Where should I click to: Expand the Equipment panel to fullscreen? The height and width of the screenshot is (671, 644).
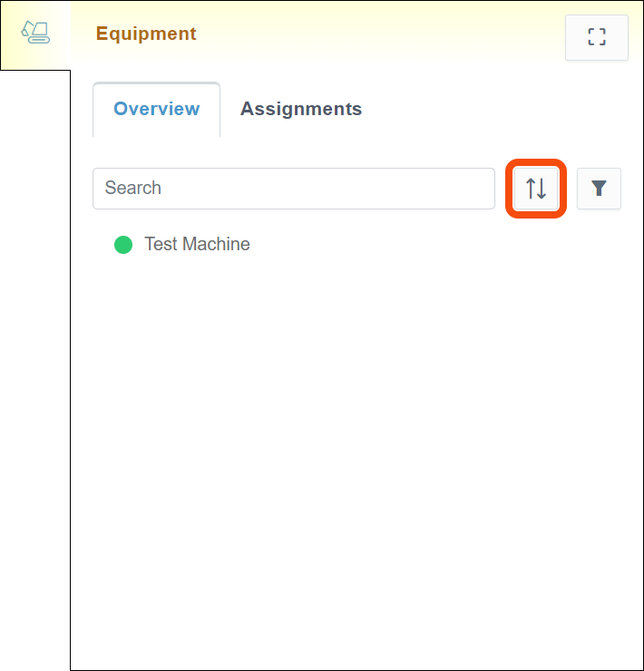click(x=596, y=37)
